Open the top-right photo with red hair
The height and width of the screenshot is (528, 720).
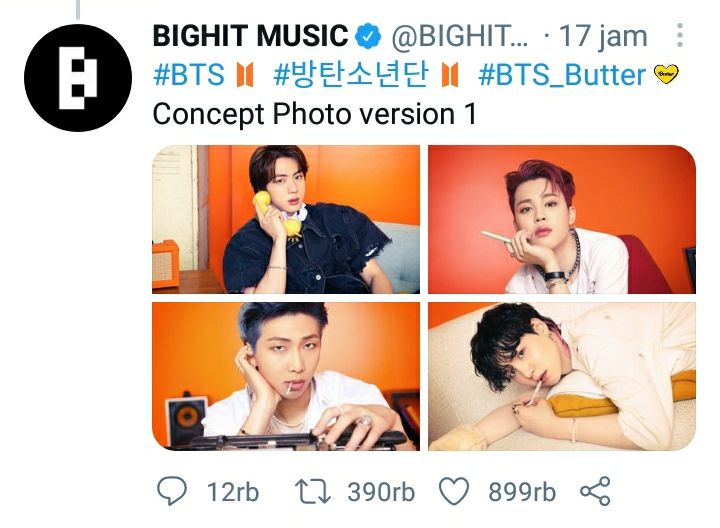tap(561, 219)
